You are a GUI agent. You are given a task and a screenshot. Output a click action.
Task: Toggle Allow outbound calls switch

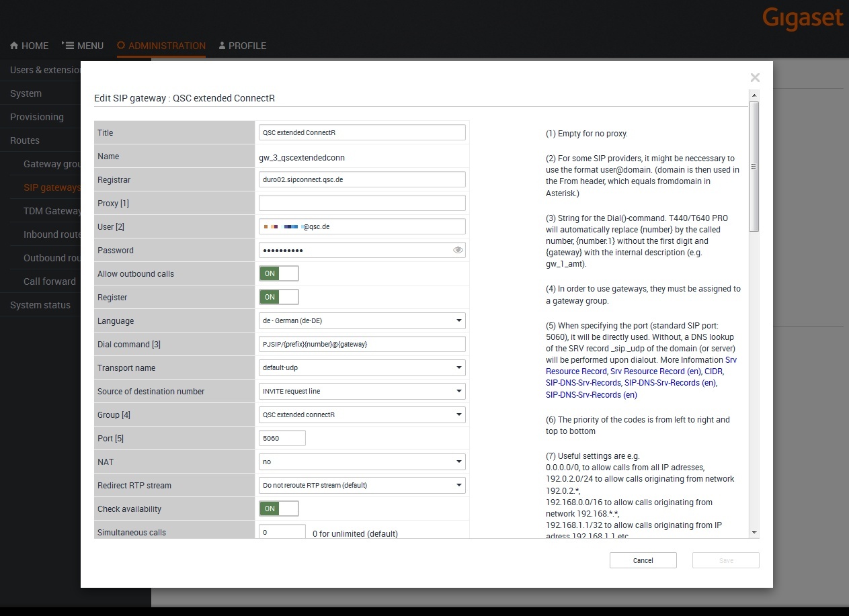(279, 273)
